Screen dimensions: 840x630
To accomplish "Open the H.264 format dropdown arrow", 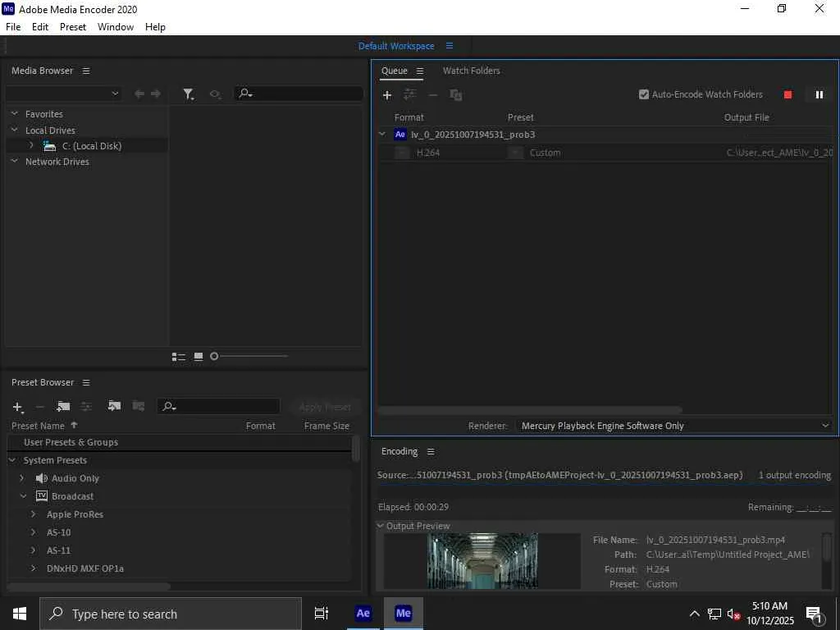I will (402, 153).
